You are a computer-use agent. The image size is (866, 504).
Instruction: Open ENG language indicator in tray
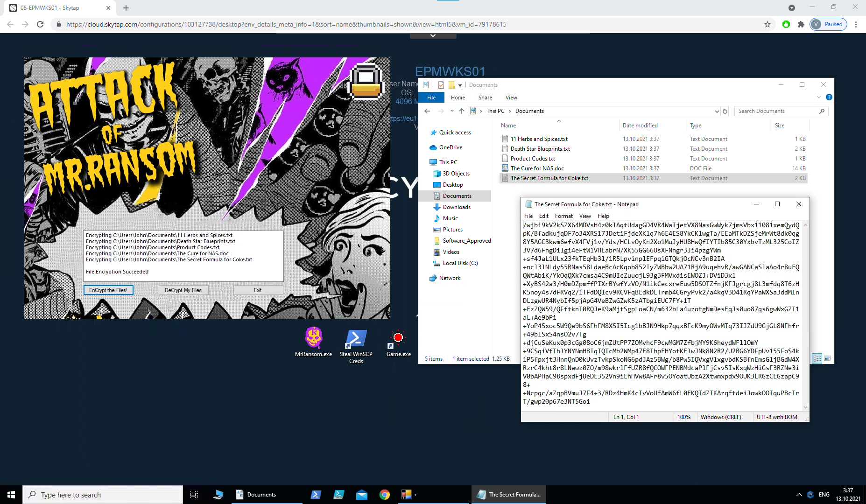[824, 495]
